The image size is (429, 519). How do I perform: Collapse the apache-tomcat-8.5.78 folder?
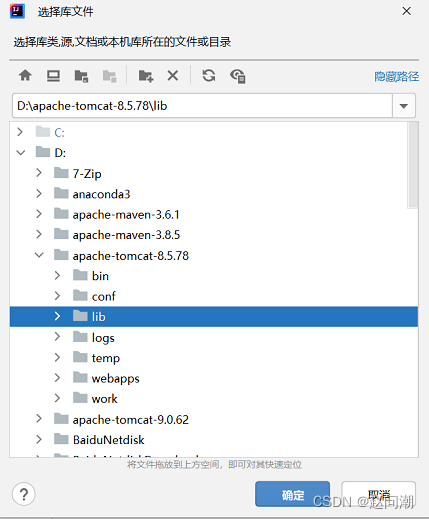[39, 255]
